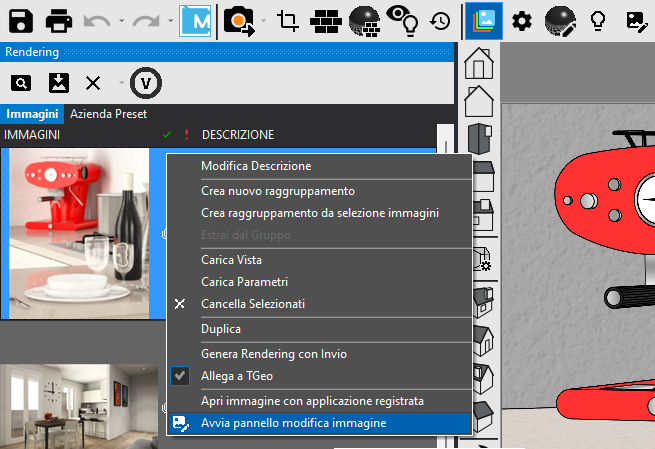Click the sphere with bricks icon
Viewport: 655px width, 449px height.
[365, 21]
